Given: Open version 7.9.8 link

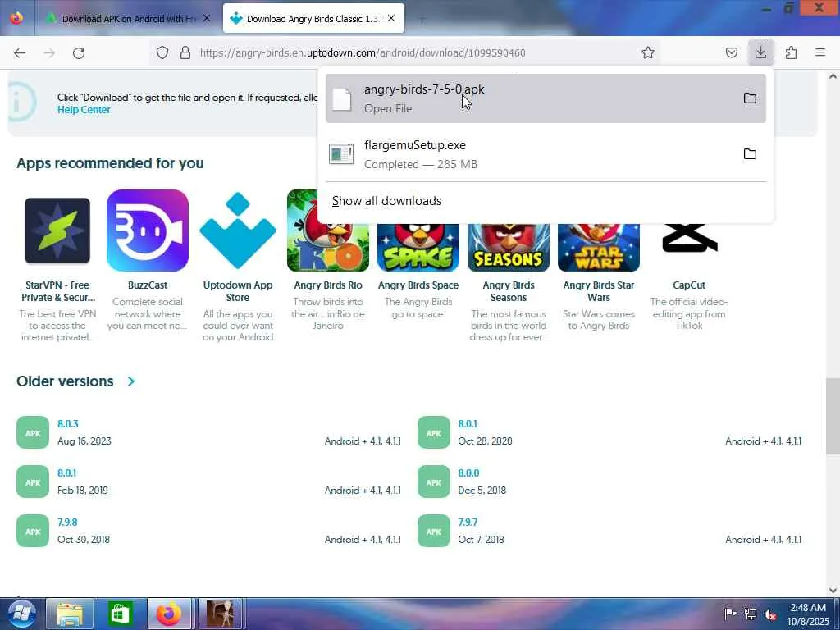Looking at the screenshot, I should click(x=67, y=523).
